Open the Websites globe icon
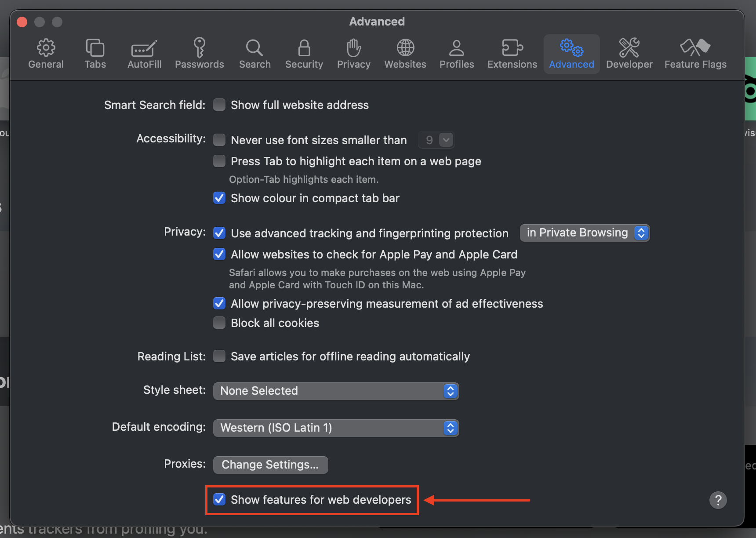The width and height of the screenshot is (756, 538). click(405, 47)
